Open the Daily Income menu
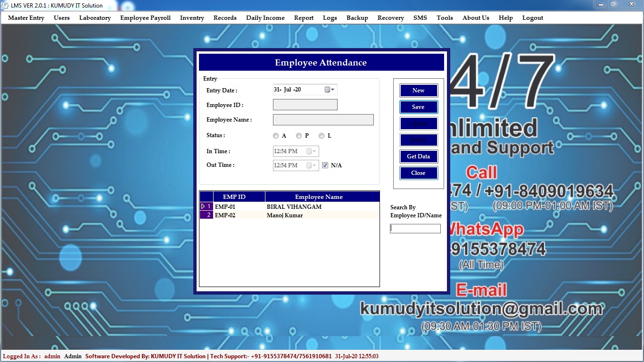Viewport: 644px width, 362px height. pyautogui.click(x=265, y=18)
